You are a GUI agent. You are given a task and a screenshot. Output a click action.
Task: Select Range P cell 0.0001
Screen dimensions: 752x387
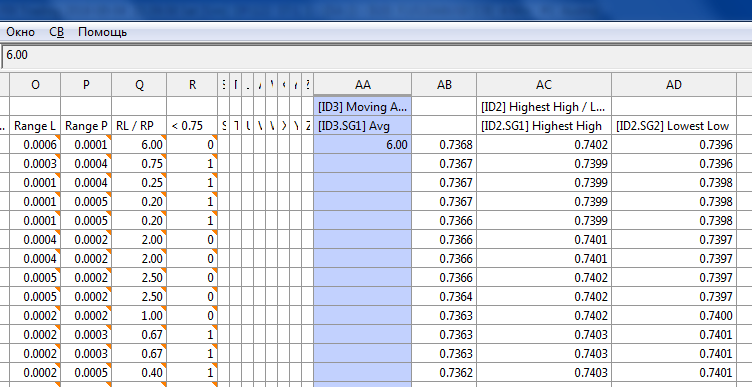click(x=86, y=145)
